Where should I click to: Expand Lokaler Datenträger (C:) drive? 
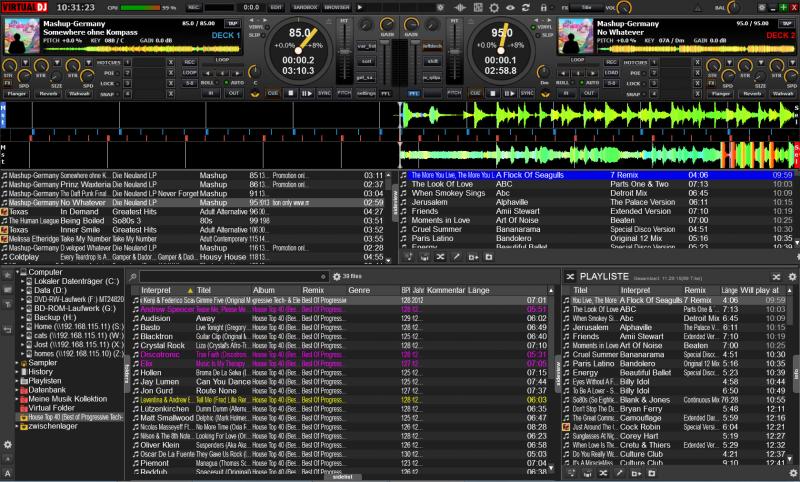24,281
